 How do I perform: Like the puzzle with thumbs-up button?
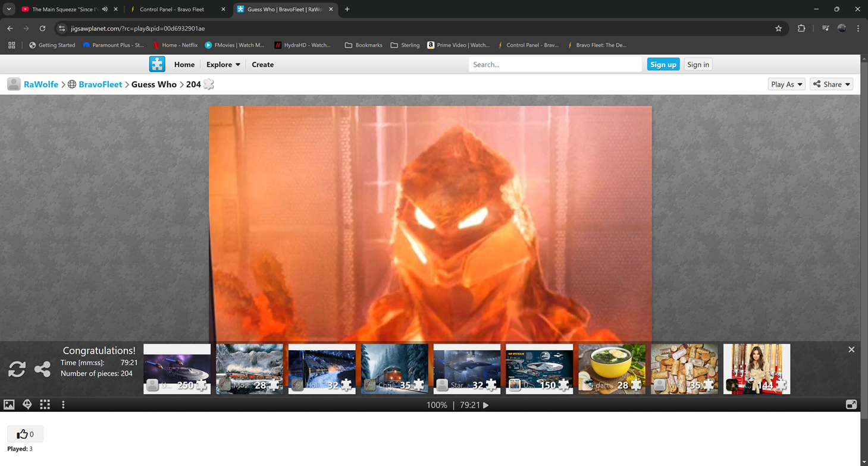coord(25,434)
